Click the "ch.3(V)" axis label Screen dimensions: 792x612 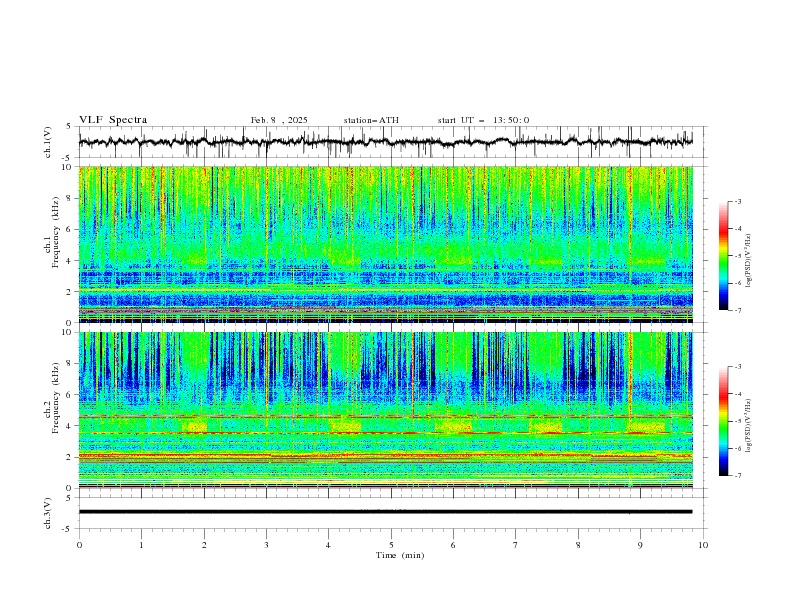pyautogui.click(x=48, y=513)
